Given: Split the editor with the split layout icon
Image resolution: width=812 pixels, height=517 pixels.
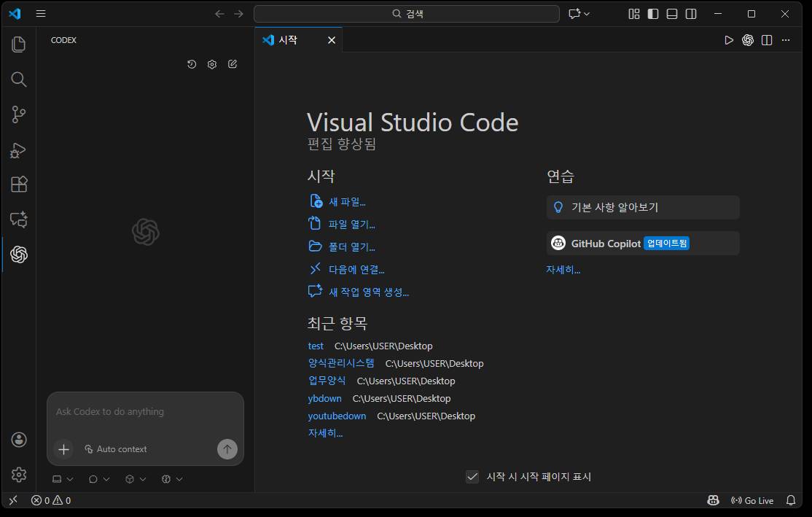Looking at the screenshot, I should 766,40.
